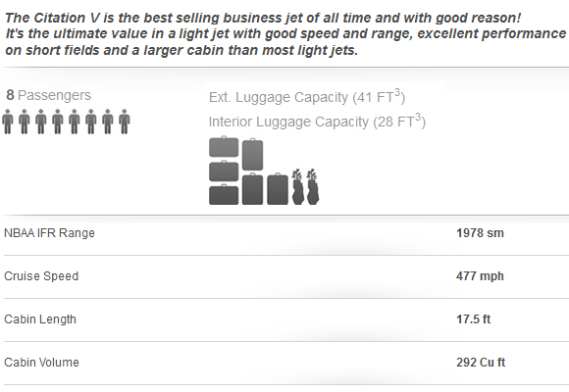
Task: Select the Ext. Luggage Capacity text
Action: click(x=307, y=97)
